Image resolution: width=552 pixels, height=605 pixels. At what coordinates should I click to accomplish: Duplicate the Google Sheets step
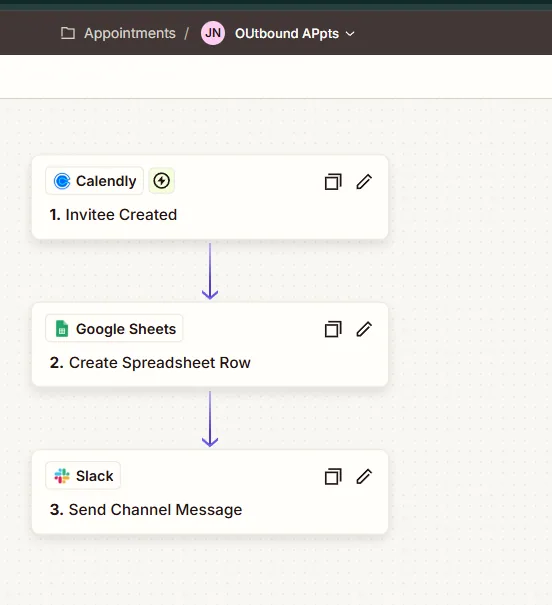tap(333, 329)
